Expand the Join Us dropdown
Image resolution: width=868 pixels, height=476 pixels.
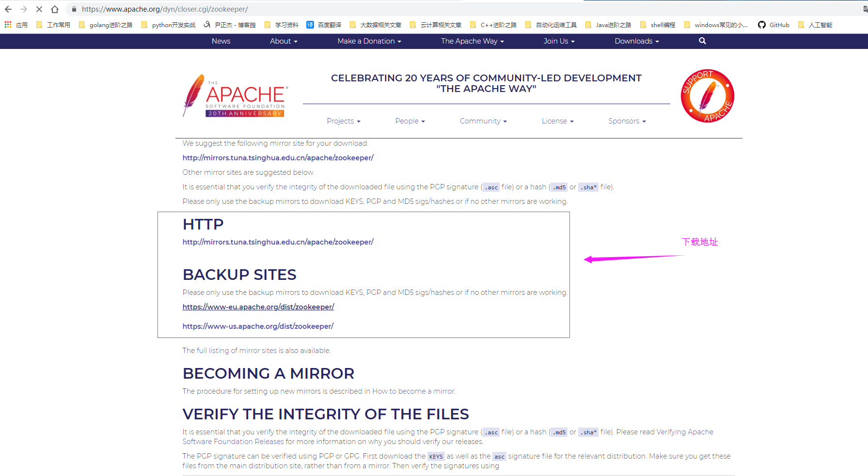click(559, 41)
